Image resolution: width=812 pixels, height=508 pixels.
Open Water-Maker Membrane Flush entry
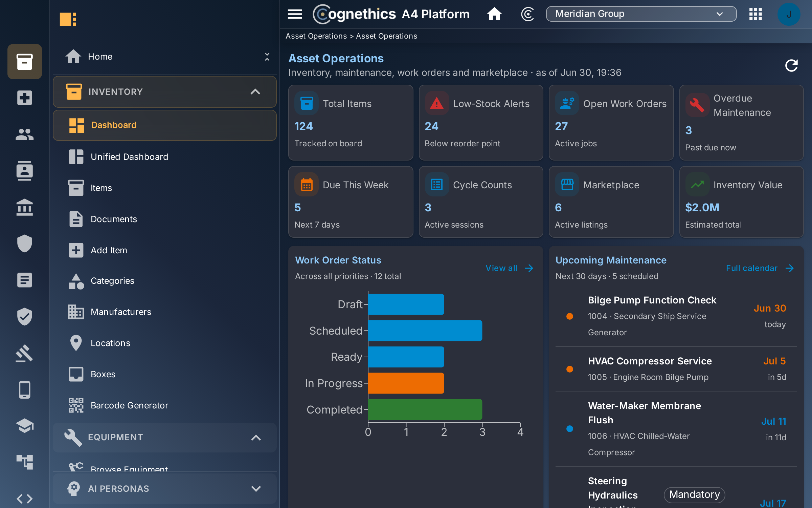tap(676, 429)
